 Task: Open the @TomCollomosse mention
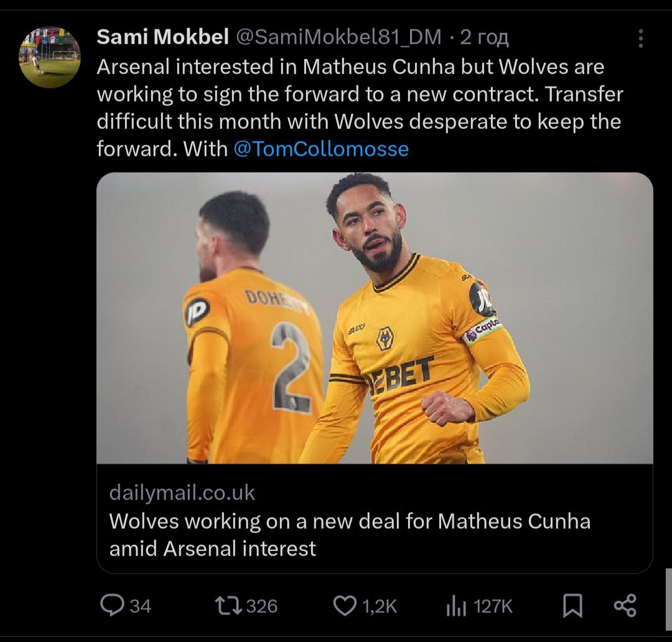[321, 149]
